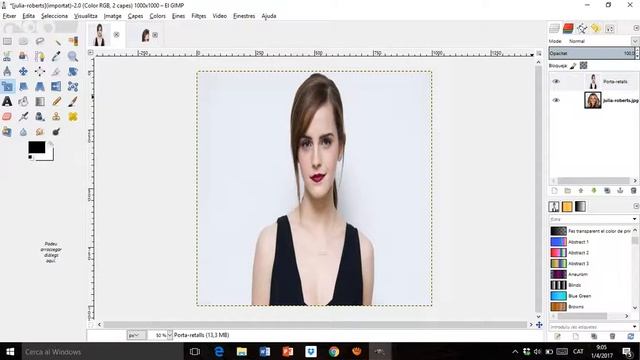Delete layer trash button in Layers panel

point(633,191)
